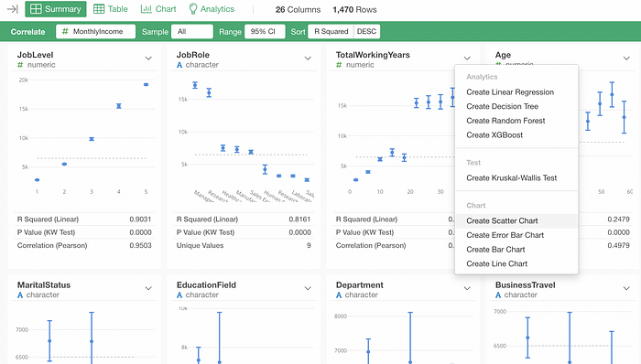Click the EducationField column title

pos(206,284)
